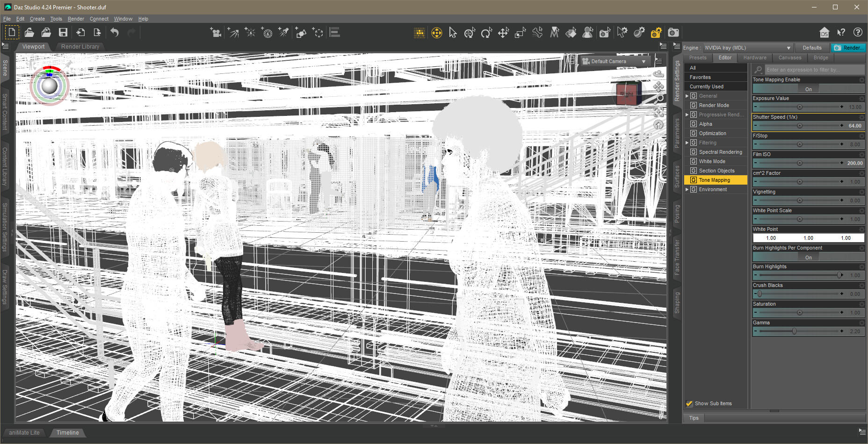Toggle Tone Mapping Enable On switch
868x444 pixels.
point(808,89)
